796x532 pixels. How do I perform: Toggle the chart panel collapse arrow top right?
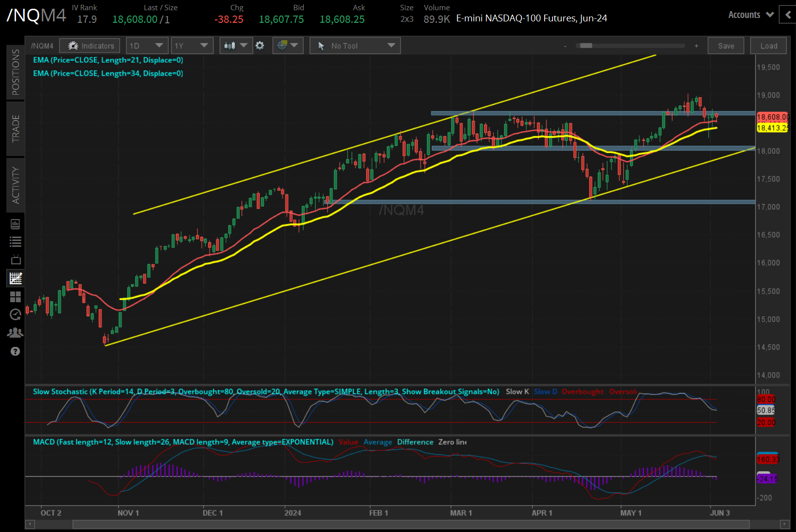(788, 15)
